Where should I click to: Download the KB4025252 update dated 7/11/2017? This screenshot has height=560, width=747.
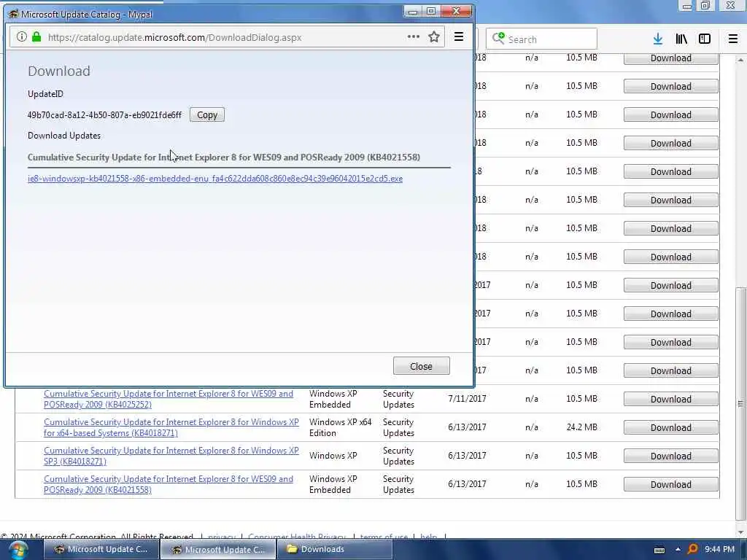(671, 399)
